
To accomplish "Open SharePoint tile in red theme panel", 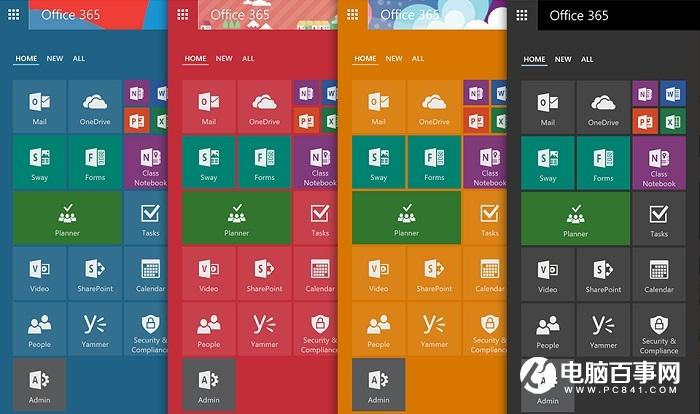I will click(x=264, y=273).
